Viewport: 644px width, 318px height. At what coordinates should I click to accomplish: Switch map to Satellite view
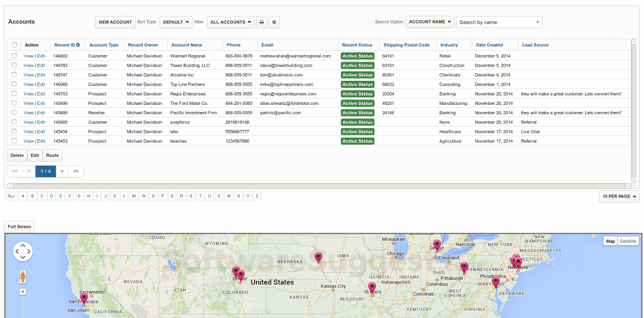pos(628,241)
